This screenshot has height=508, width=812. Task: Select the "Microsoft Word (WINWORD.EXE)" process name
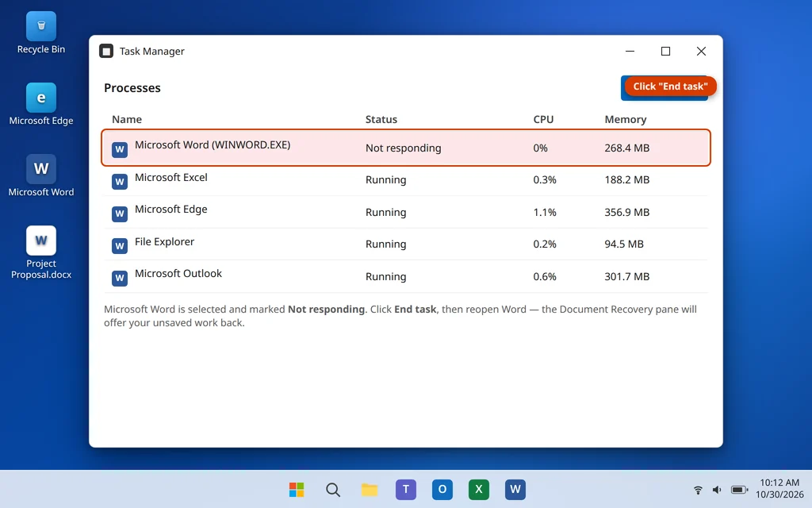click(213, 145)
